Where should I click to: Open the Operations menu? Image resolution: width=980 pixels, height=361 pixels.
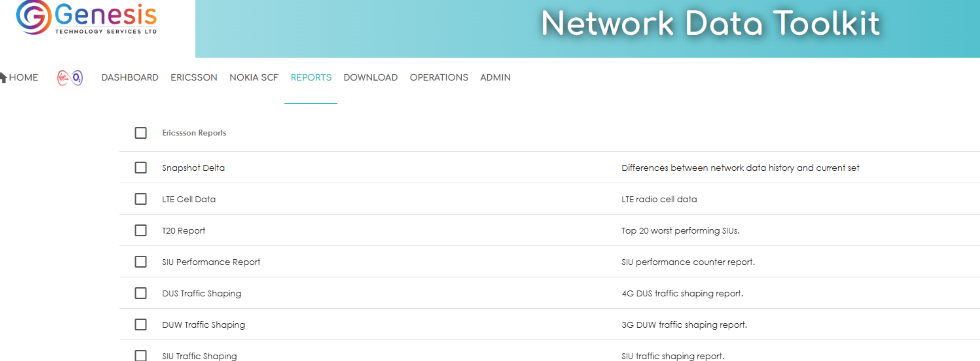pos(439,78)
